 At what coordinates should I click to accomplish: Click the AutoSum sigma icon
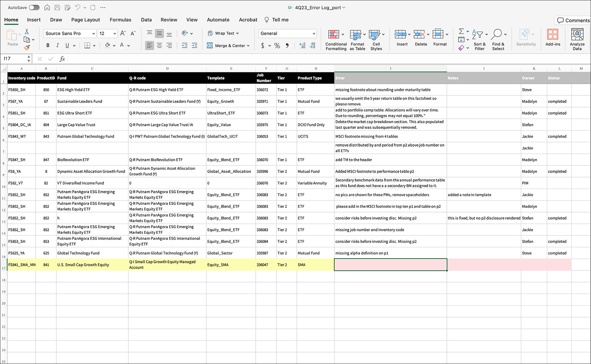click(x=461, y=31)
